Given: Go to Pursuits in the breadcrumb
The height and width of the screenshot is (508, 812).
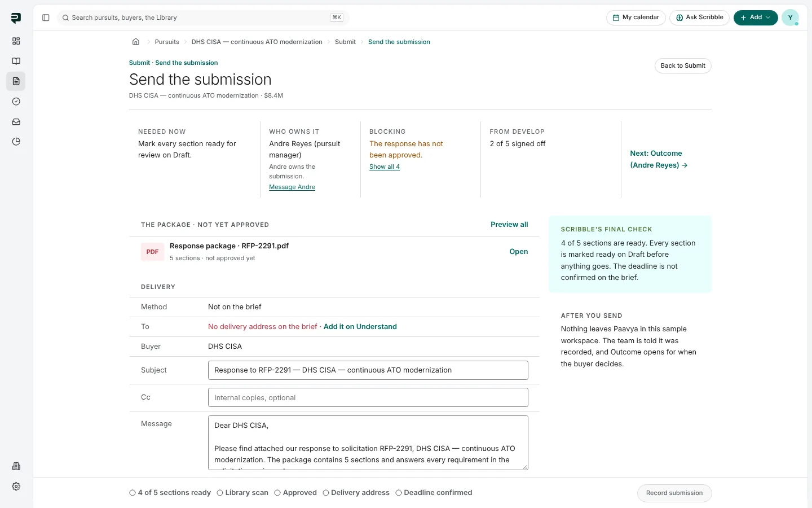Looking at the screenshot, I should pos(167,42).
